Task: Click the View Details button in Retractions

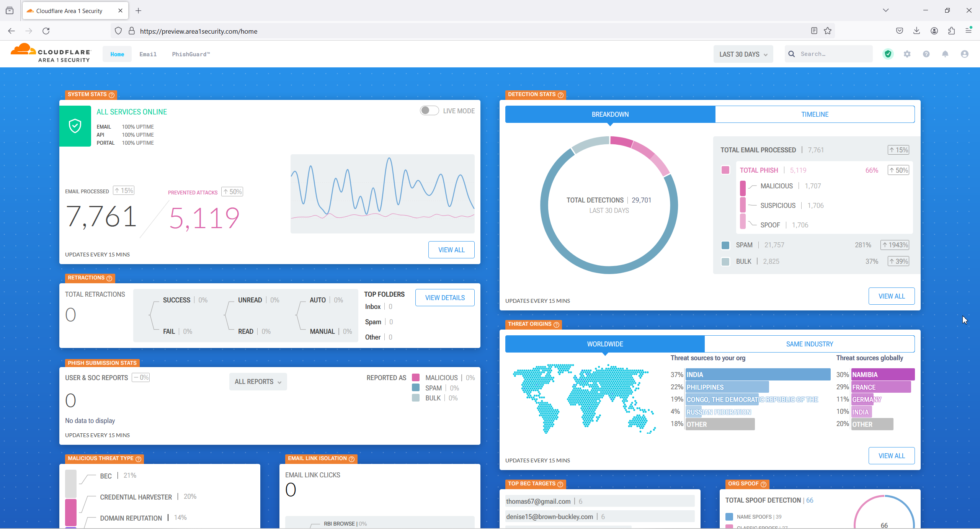Action: pos(445,297)
